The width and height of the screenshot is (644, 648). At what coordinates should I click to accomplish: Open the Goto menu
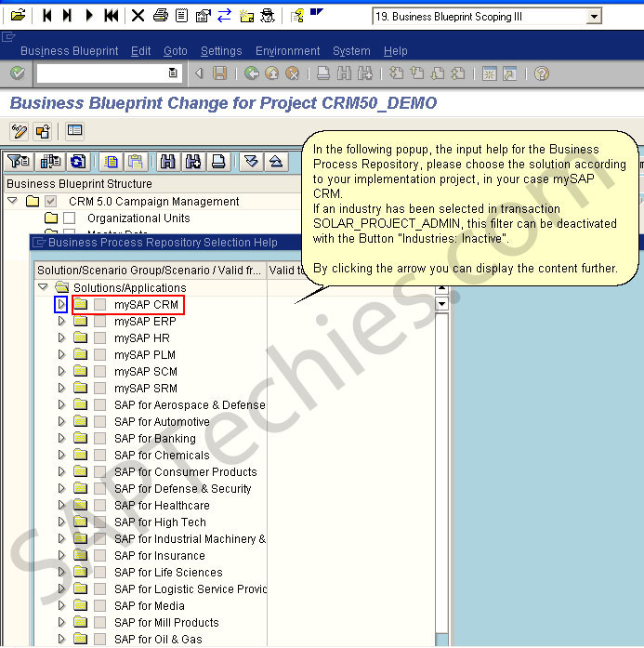pos(175,51)
